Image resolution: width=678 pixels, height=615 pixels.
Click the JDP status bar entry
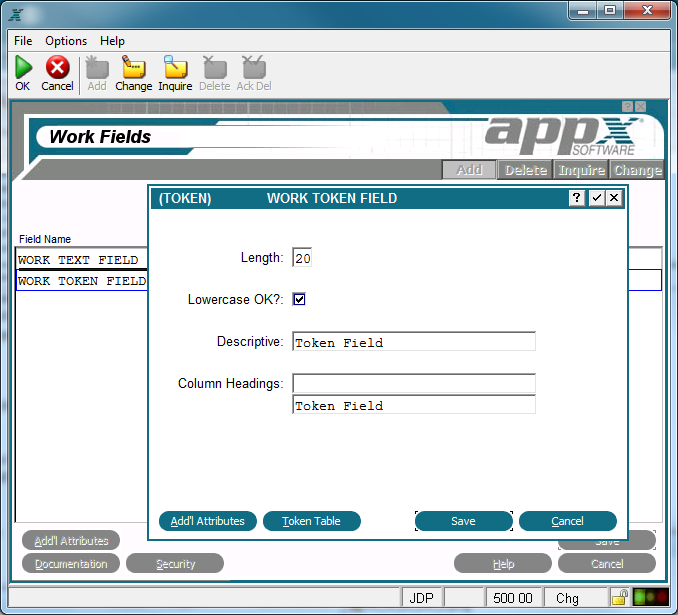tap(421, 598)
